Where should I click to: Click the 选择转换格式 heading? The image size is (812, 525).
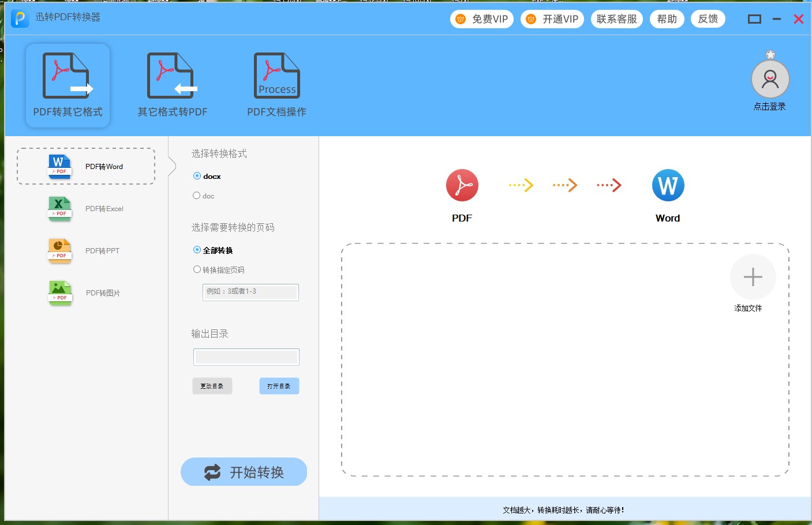(219, 153)
